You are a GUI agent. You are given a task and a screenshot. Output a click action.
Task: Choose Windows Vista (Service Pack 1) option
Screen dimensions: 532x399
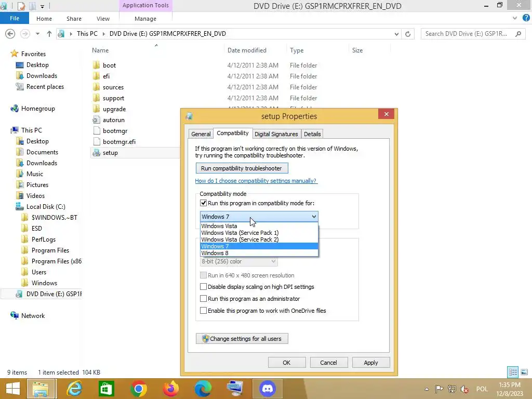tap(259, 233)
